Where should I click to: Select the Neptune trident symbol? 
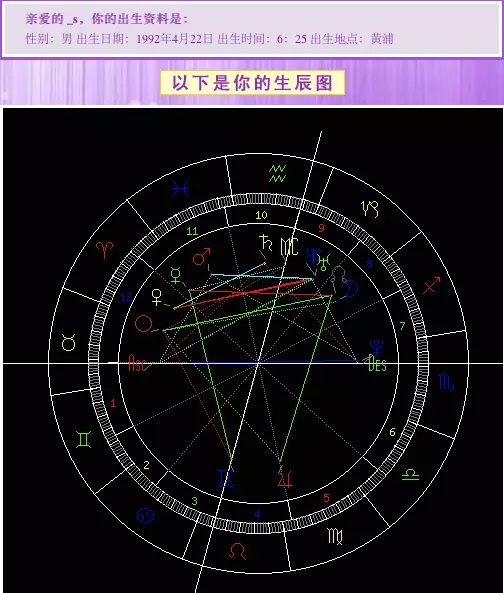(313, 256)
